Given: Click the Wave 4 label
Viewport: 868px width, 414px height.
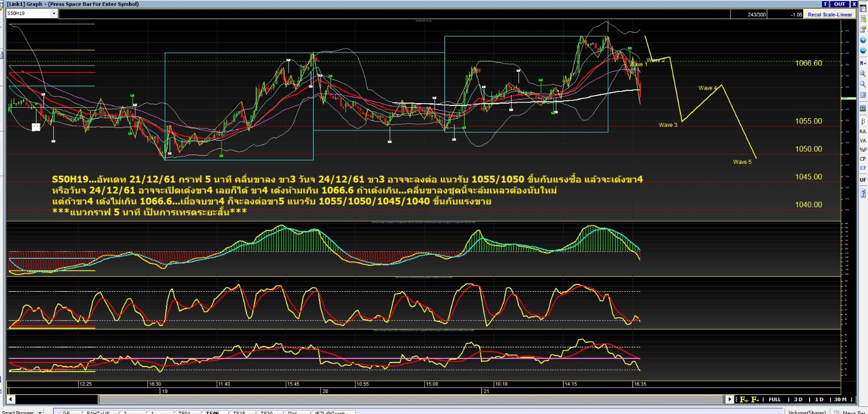Looking at the screenshot, I should [x=708, y=88].
